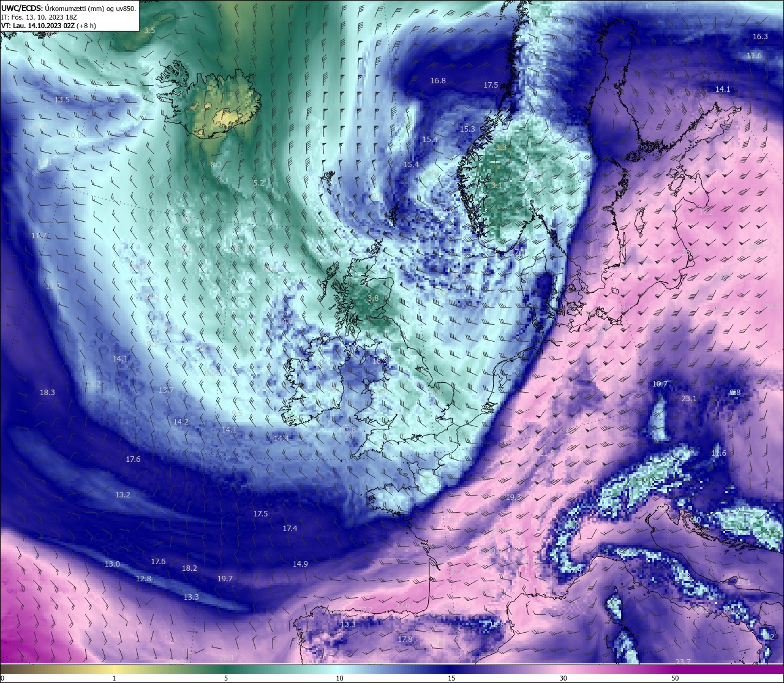Click the valid time line 'VT: Lau. 14.10.2023 02Z (+8 h)'

pos(48,26)
